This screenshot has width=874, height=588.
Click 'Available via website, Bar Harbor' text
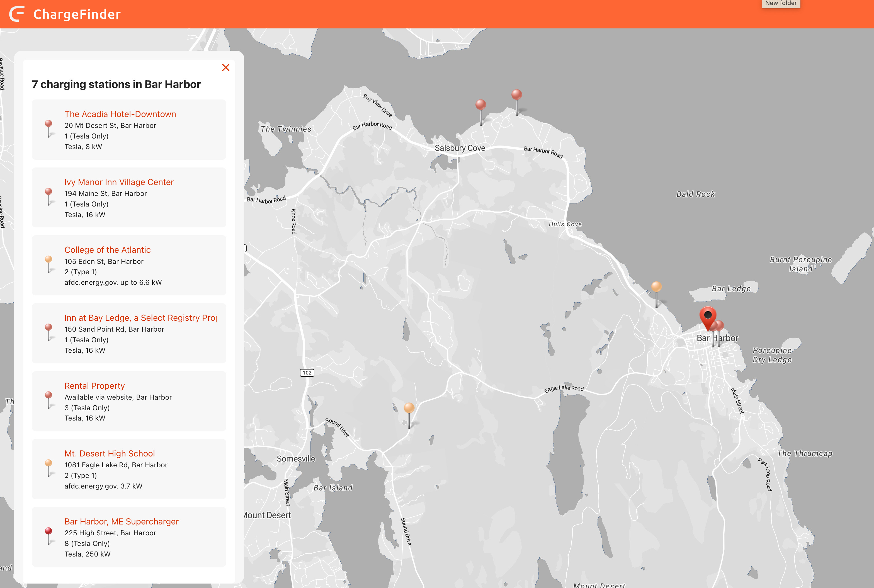pos(118,397)
